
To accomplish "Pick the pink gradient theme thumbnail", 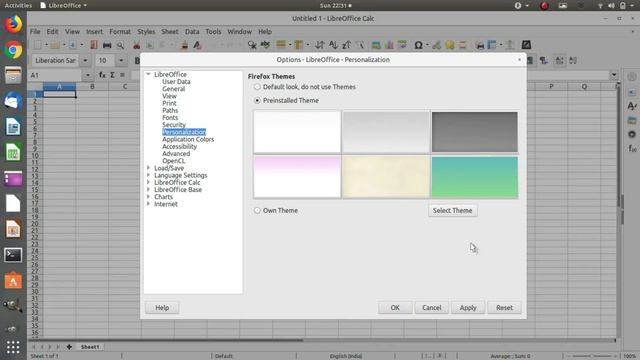I will click(297, 177).
